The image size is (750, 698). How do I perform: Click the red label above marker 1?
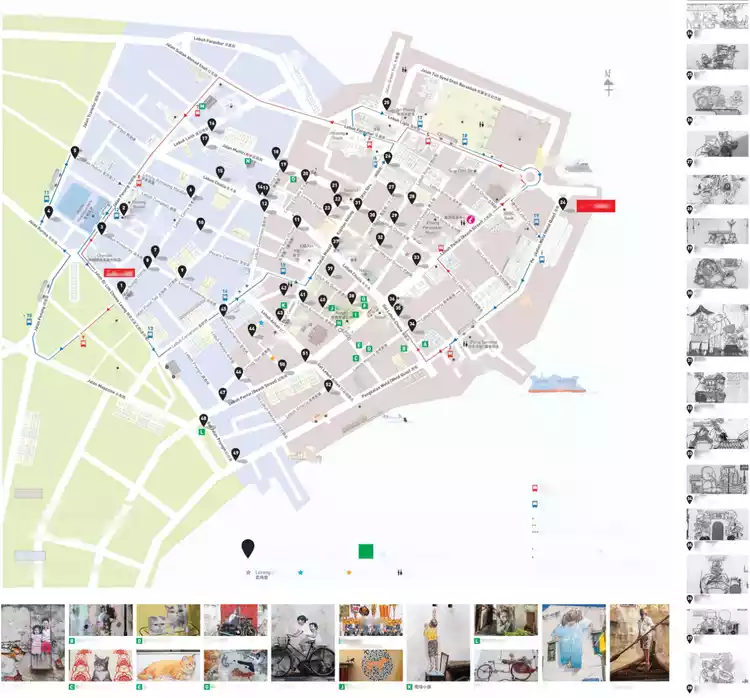(x=120, y=271)
